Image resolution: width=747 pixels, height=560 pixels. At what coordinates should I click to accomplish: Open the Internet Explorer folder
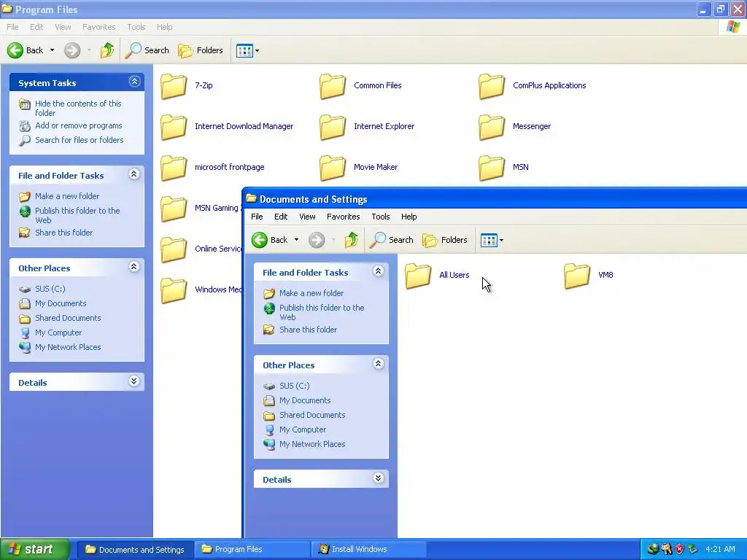[367, 127]
